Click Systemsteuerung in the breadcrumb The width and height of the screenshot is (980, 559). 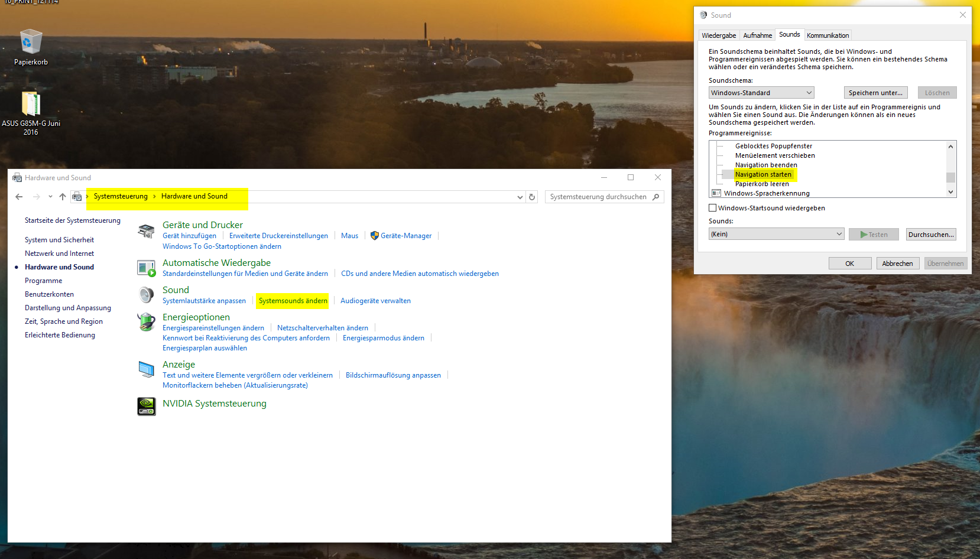pos(121,196)
